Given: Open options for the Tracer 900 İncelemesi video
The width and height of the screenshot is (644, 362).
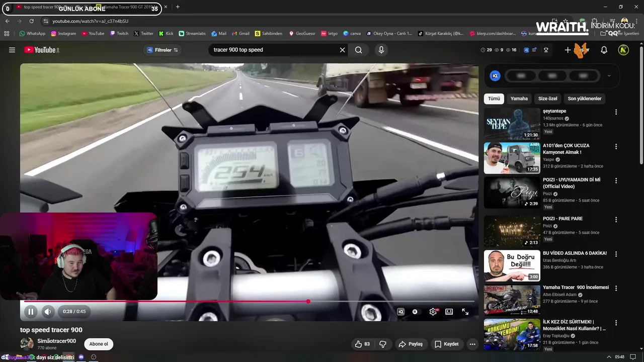Looking at the screenshot, I should click(x=616, y=288).
